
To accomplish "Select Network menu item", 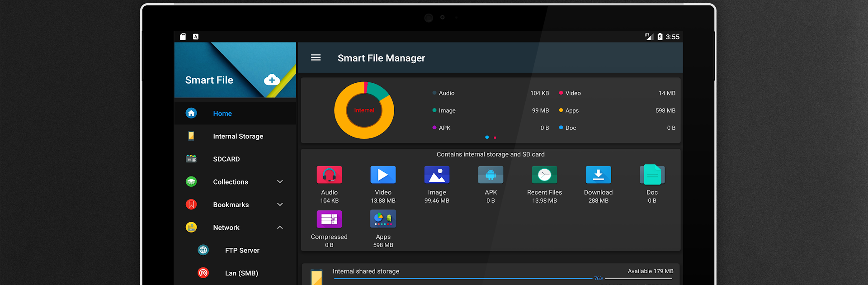I will (x=235, y=227).
